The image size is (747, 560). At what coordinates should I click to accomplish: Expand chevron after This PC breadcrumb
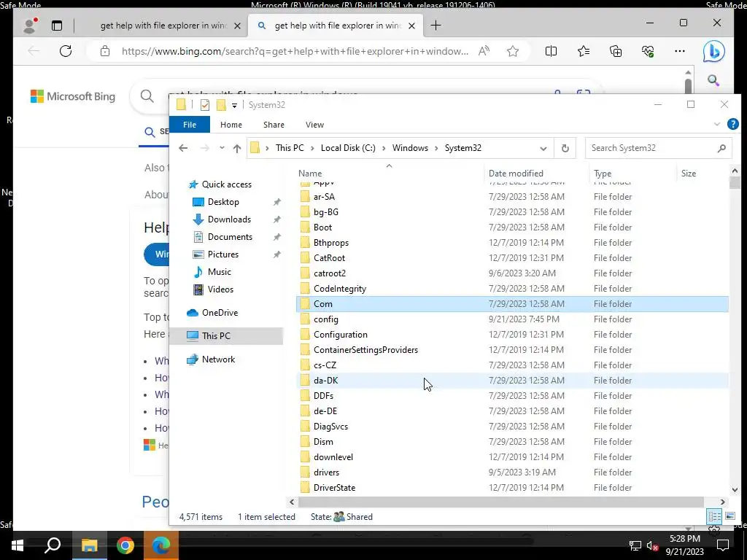pyautogui.click(x=312, y=148)
